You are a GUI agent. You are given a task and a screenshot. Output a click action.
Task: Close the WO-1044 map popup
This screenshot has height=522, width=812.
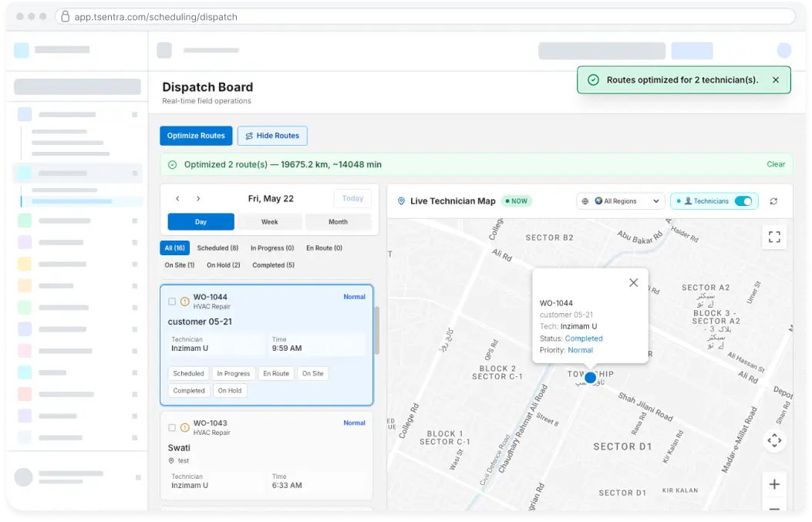click(633, 283)
